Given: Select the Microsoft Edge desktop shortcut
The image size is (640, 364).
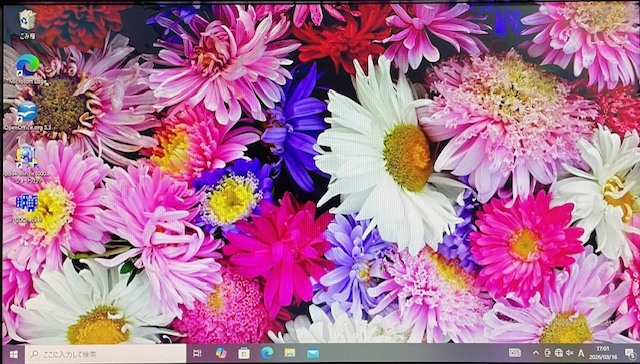Looking at the screenshot, I should pos(28,69).
